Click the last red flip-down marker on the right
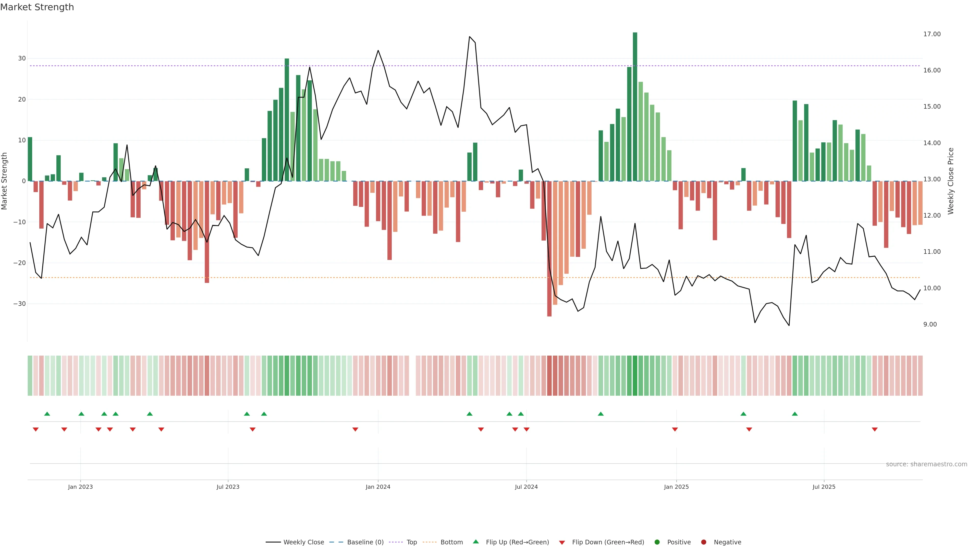Viewport: 980px width, 551px height. click(875, 429)
